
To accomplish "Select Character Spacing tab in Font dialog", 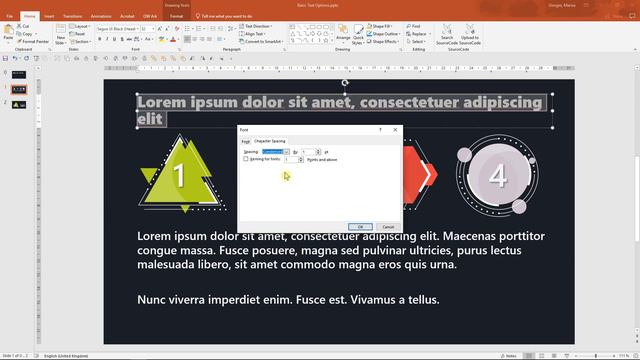I will coord(270,141).
